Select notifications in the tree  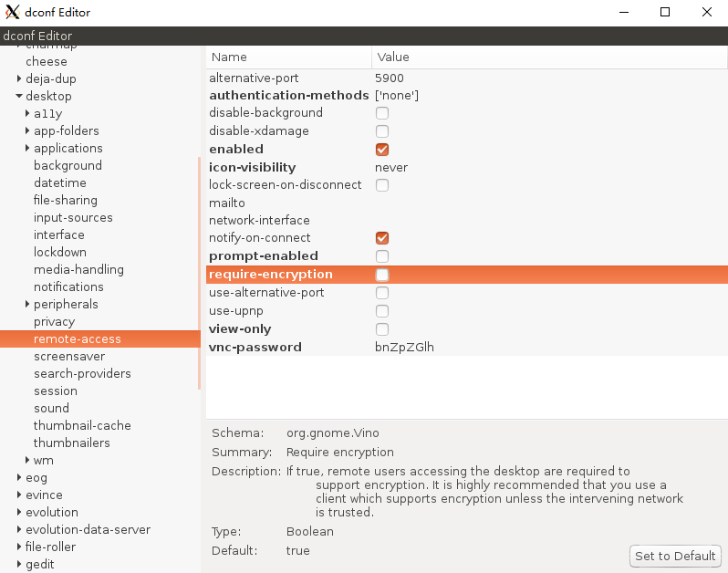[x=68, y=286]
